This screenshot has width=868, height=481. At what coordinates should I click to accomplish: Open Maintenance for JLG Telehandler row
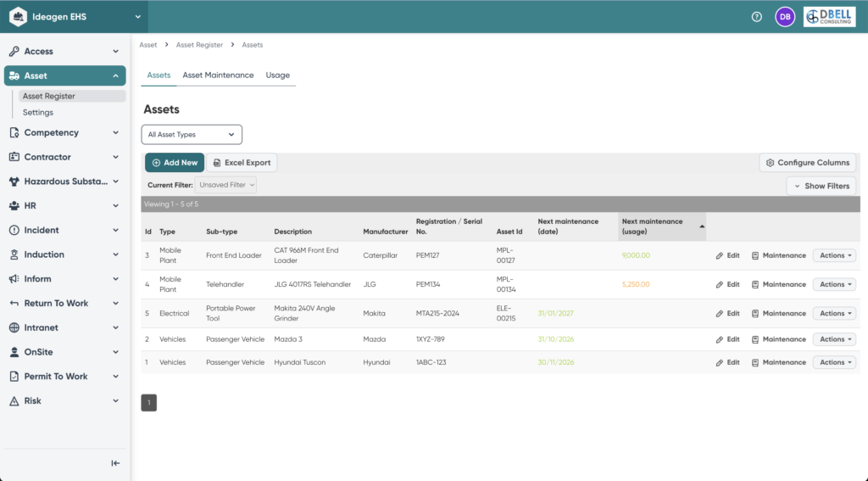click(778, 284)
